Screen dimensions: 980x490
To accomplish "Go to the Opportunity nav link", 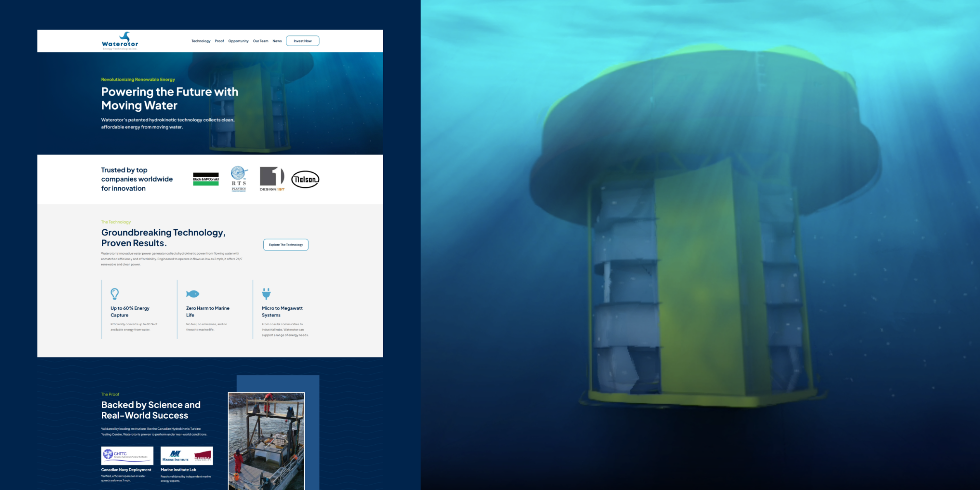I will pos(238,41).
